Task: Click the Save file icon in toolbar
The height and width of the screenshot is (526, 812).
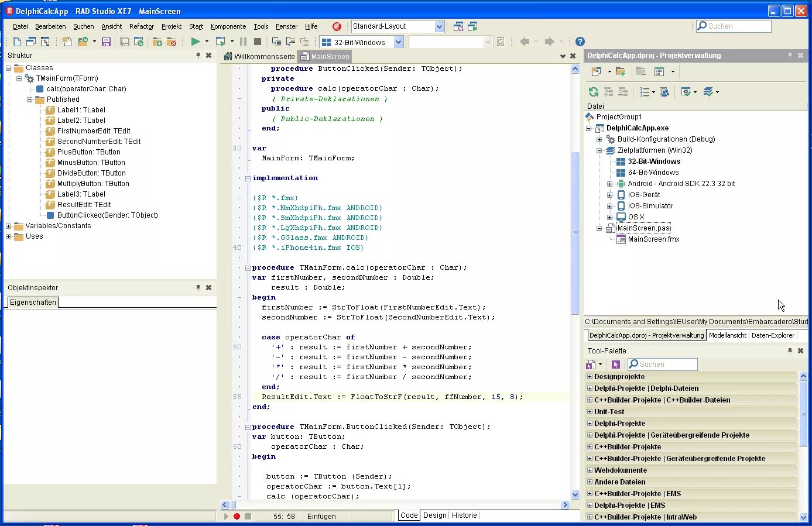Action: (x=106, y=42)
